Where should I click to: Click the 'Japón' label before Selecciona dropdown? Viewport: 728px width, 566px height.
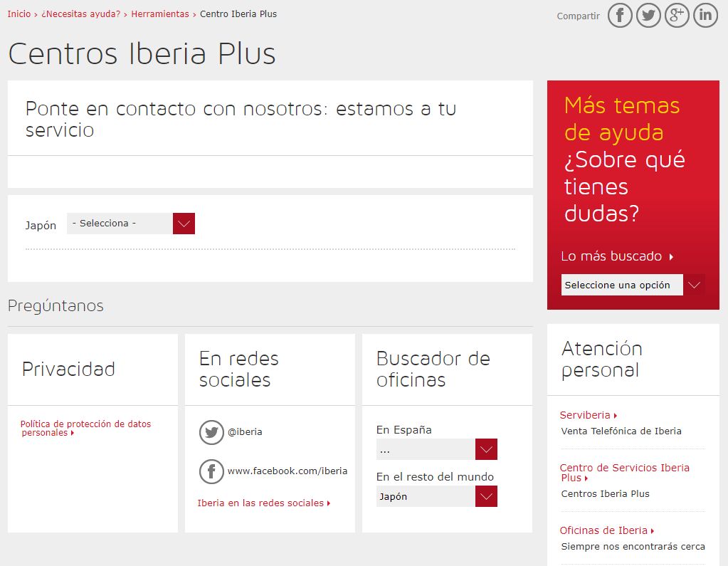pos(41,225)
